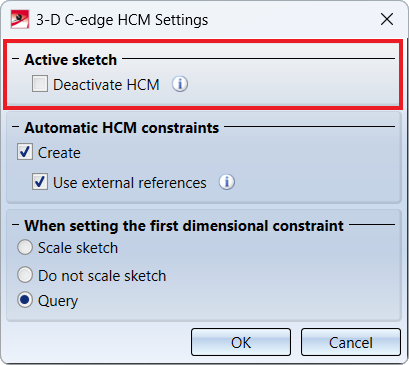Disable the Use external references checkbox
Image resolution: width=409 pixels, height=365 pixels.
pyautogui.click(x=40, y=182)
